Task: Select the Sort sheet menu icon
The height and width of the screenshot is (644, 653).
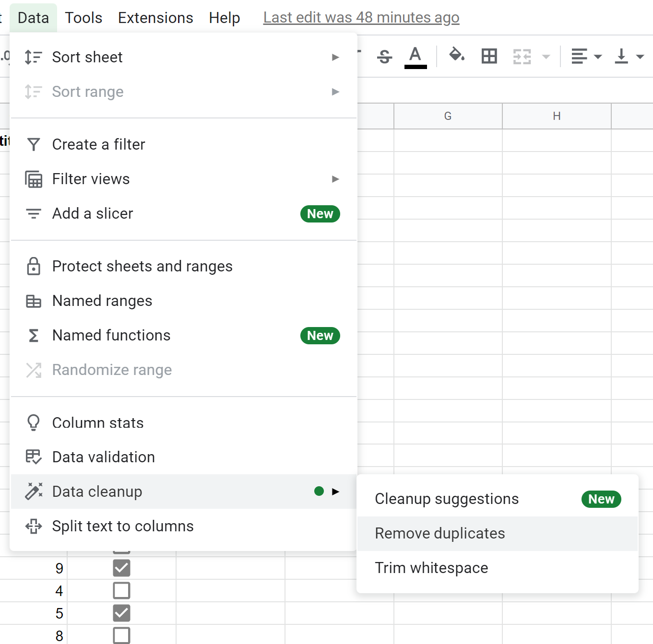Action: [34, 57]
